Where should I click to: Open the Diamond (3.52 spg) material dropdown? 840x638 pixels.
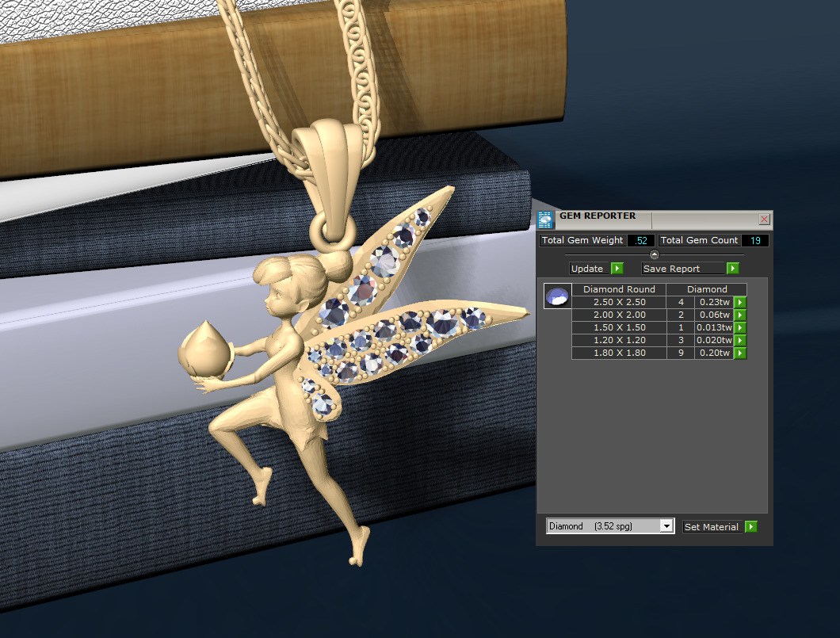[609, 526]
